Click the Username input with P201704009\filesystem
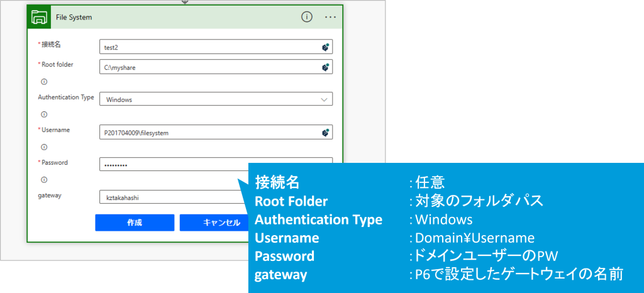The image size is (644, 293). 216,132
